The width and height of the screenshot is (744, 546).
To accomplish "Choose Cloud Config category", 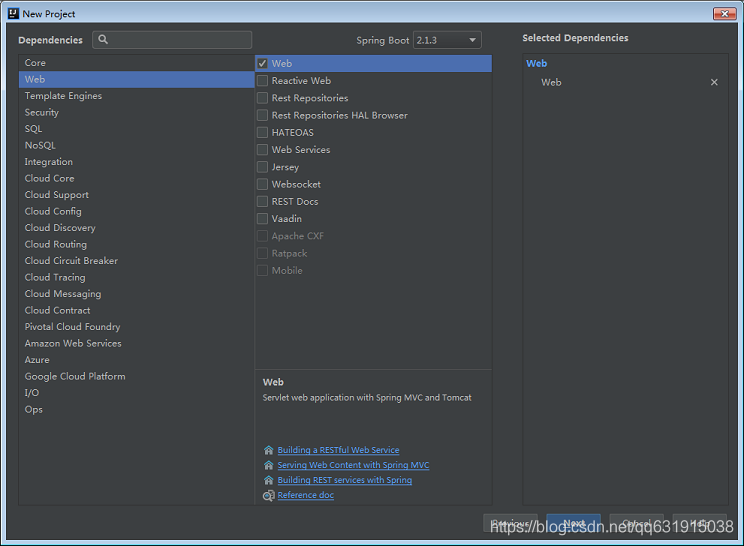I will point(136,211).
